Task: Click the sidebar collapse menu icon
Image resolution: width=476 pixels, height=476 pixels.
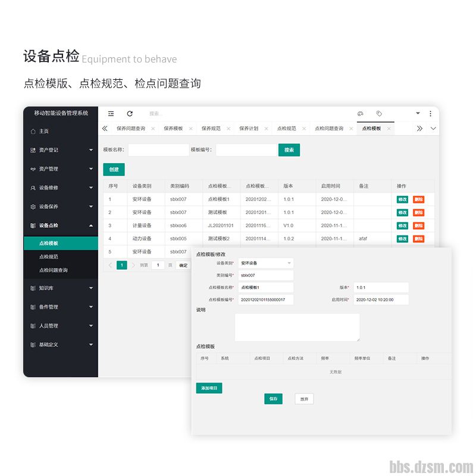Action: pos(111,114)
